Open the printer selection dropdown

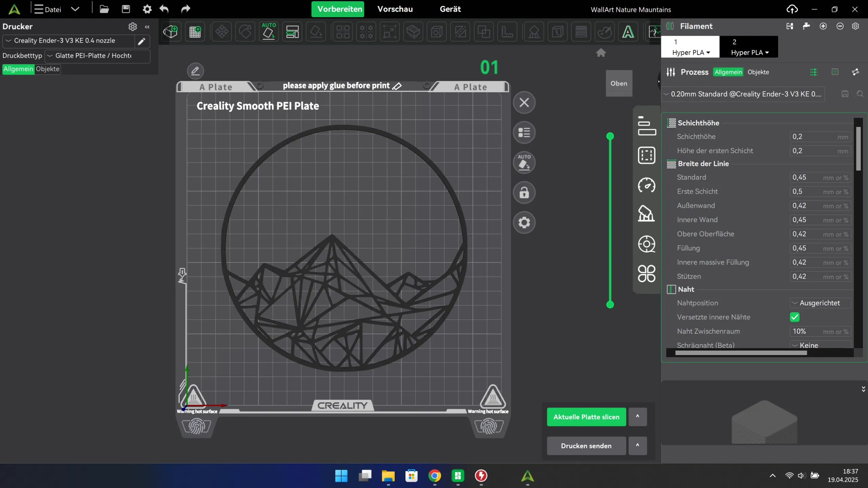(69, 41)
